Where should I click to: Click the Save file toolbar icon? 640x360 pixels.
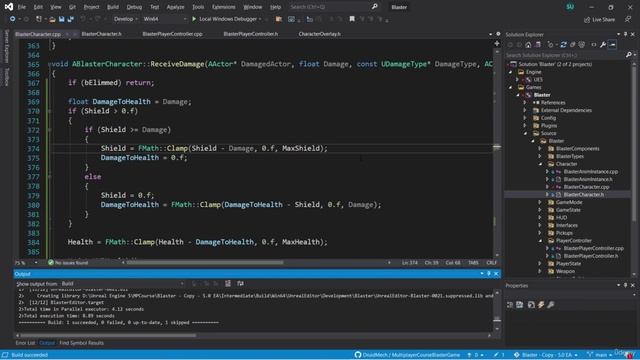coord(62,19)
